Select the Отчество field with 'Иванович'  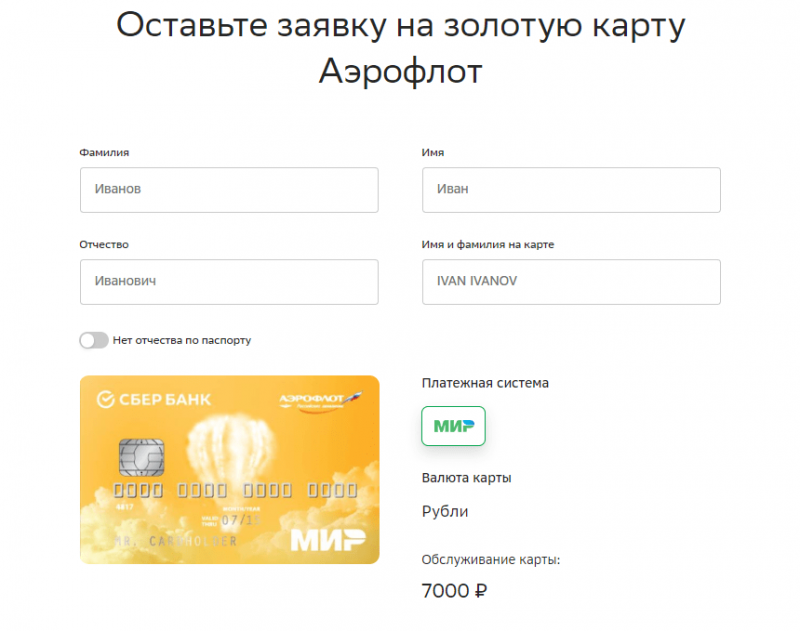(228, 282)
